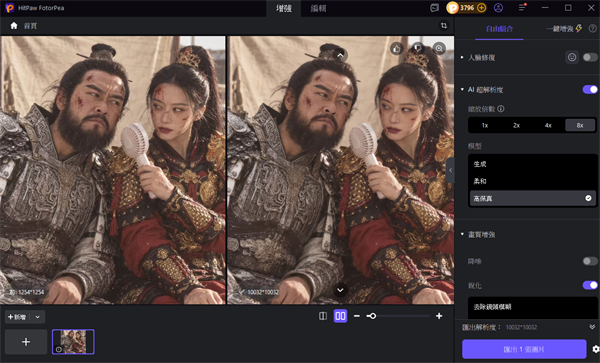
Task: Select 1x scale factor
Action: [485, 125]
